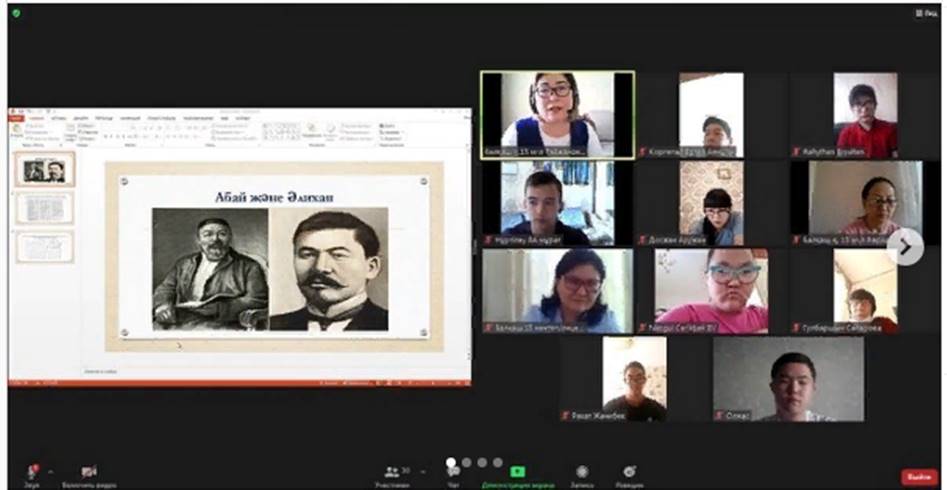This screenshot has width=947, height=490.
Task: Start recording the meeting
Action: click(x=582, y=471)
